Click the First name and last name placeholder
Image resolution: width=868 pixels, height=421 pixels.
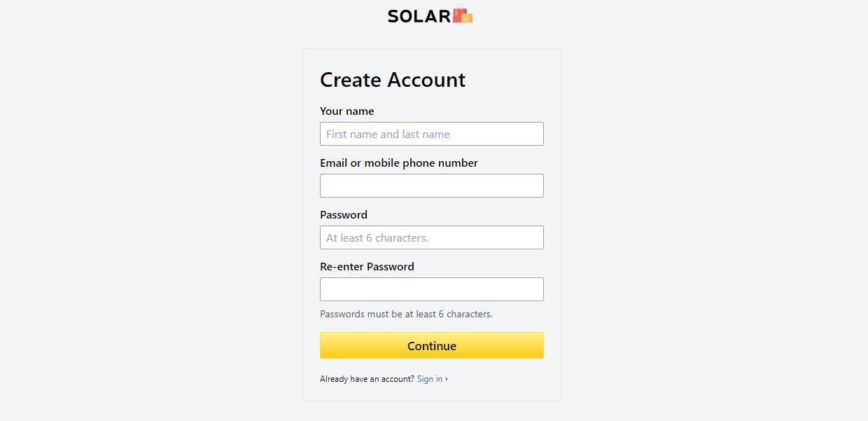[x=388, y=134]
